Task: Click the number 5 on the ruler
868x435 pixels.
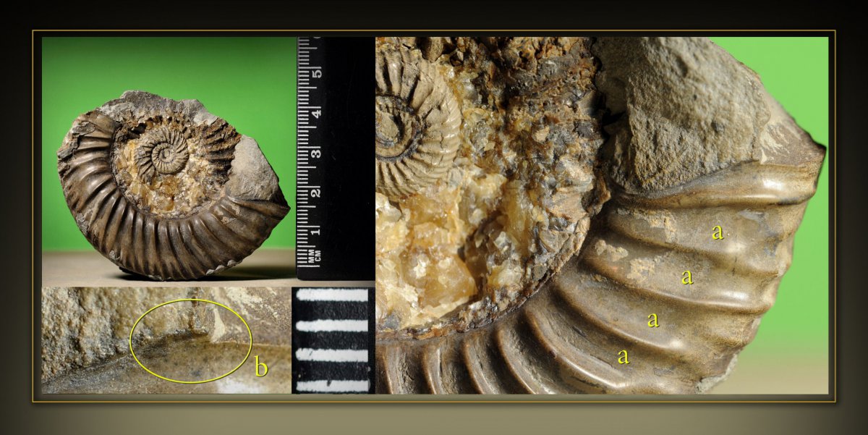Action: tap(316, 73)
